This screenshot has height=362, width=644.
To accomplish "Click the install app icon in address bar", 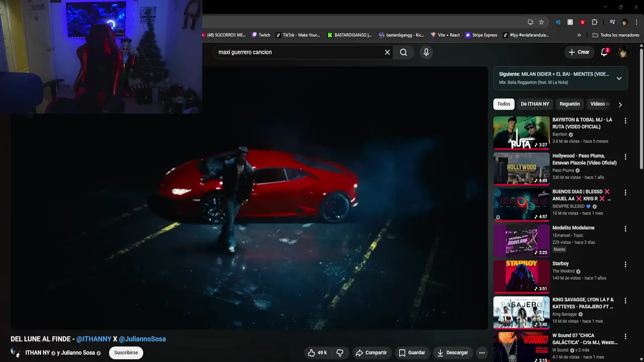I will click(x=530, y=22).
